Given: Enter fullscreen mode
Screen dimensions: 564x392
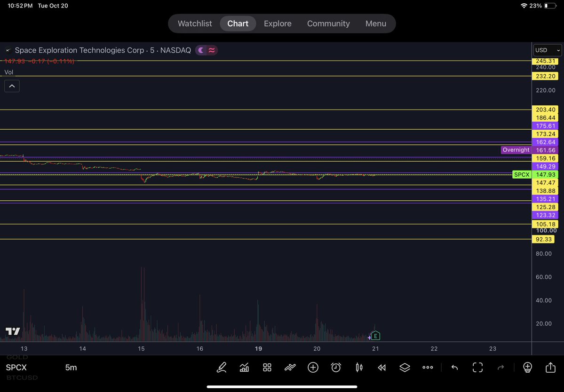Looking at the screenshot, I should [477, 368].
